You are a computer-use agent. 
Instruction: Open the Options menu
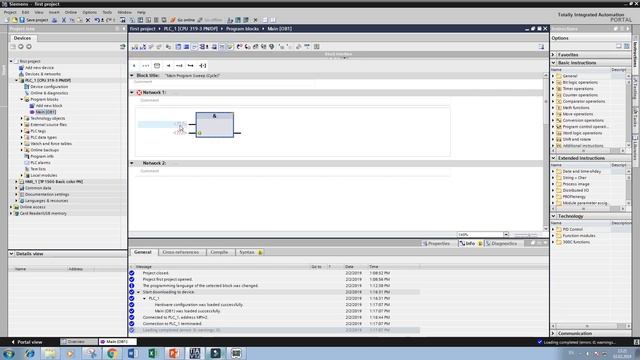[89, 12]
